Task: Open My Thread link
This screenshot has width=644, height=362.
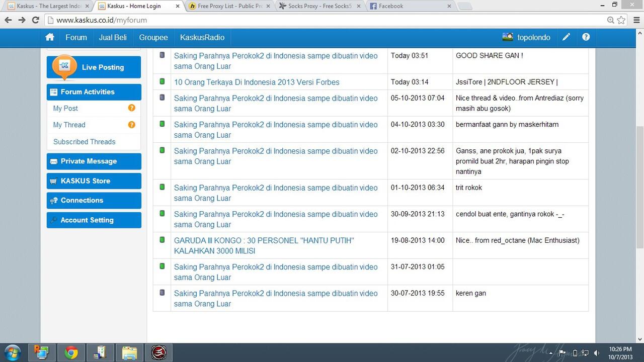Action: point(69,125)
